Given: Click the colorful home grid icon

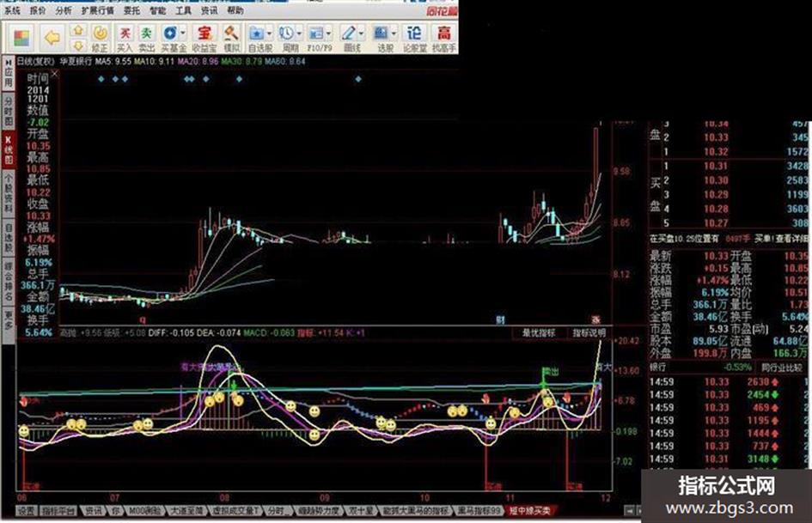Looking at the screenshot, I should pyautogui.click(x=21, y=37).
